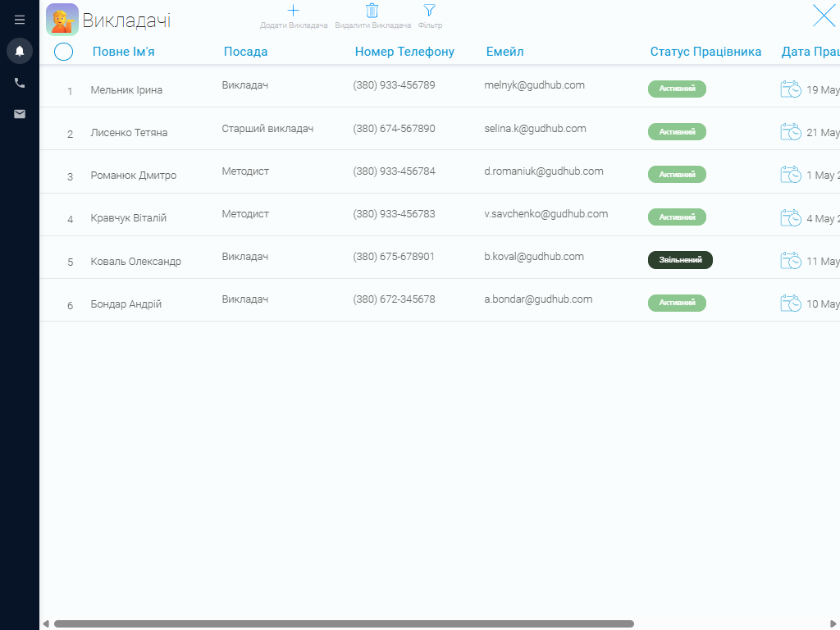Click the Викладачі app avatar icon
This screenshot has width=840, height=630.
[62, 20]
